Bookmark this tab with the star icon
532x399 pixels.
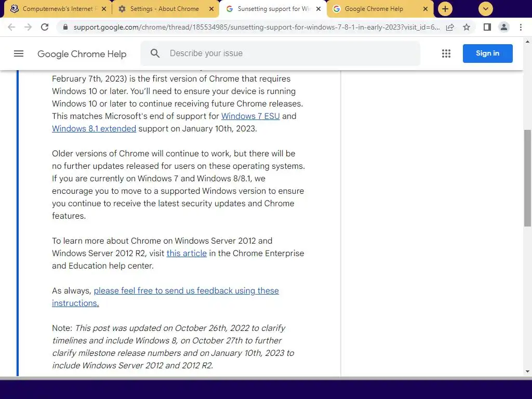pos(467,27)
